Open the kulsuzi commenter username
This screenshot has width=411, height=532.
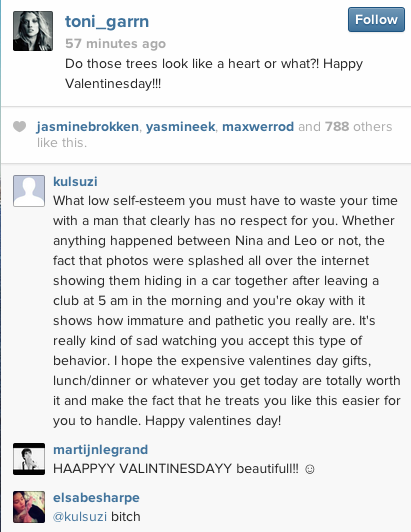coord(75,182)
